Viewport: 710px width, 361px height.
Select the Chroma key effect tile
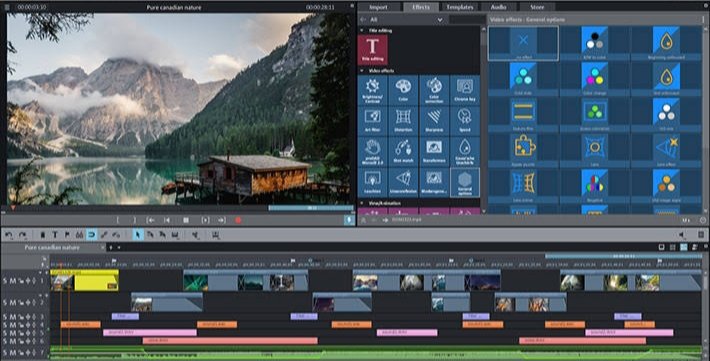tap(465, 91)
